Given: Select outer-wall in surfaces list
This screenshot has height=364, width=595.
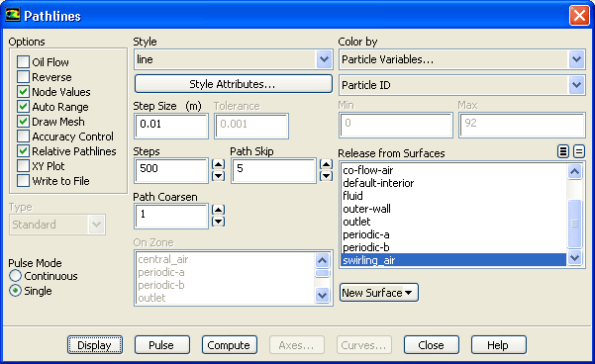Looking at the screenshot, I should pos(453,209).
